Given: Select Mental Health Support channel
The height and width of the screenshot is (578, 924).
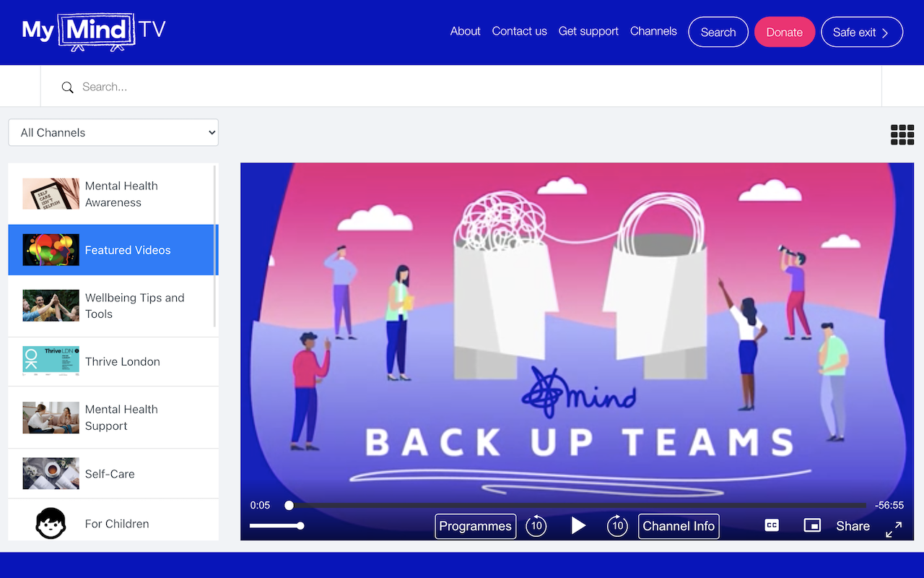Looking at the screenshot, I should tap(113, 418).
